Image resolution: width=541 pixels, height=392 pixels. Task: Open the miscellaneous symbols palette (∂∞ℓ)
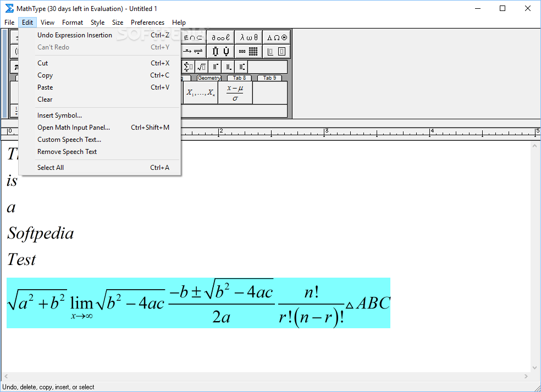point(220,37)
